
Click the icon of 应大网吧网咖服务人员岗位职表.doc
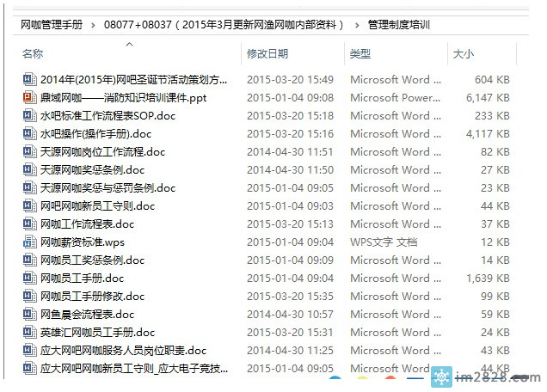tap(28, 351)
